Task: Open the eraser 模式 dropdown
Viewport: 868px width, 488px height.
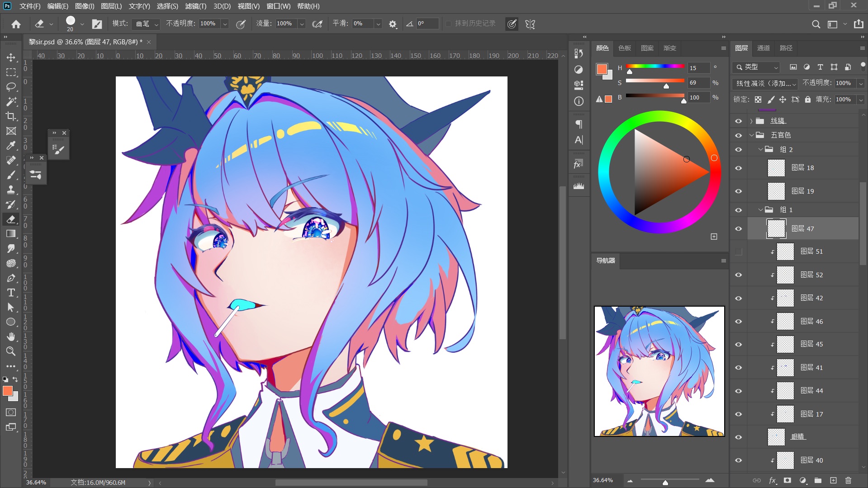Action: (x=147, y=24)
